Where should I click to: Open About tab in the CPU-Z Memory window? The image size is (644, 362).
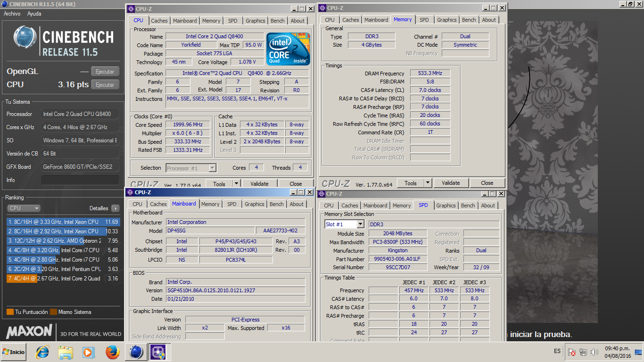point(489,20)
